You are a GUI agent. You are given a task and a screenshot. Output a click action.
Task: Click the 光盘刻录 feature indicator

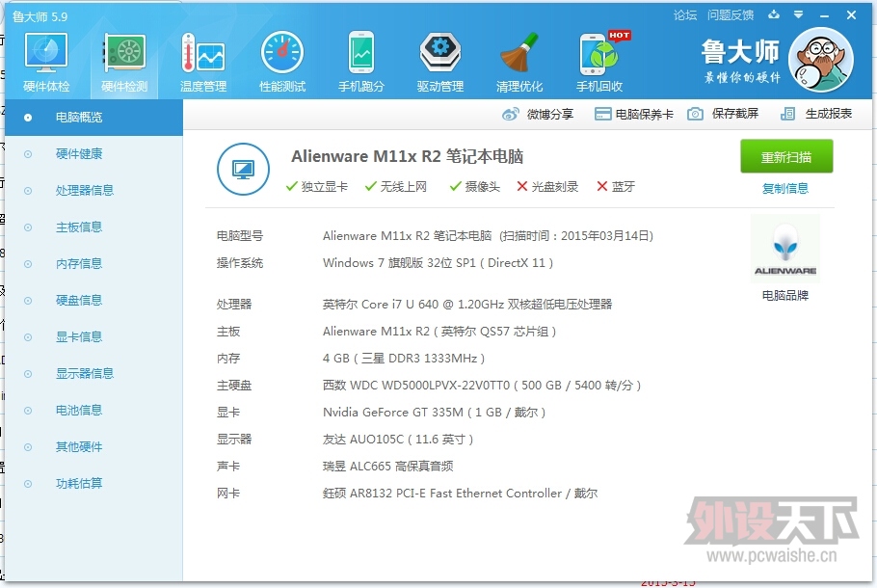point(547,187)
